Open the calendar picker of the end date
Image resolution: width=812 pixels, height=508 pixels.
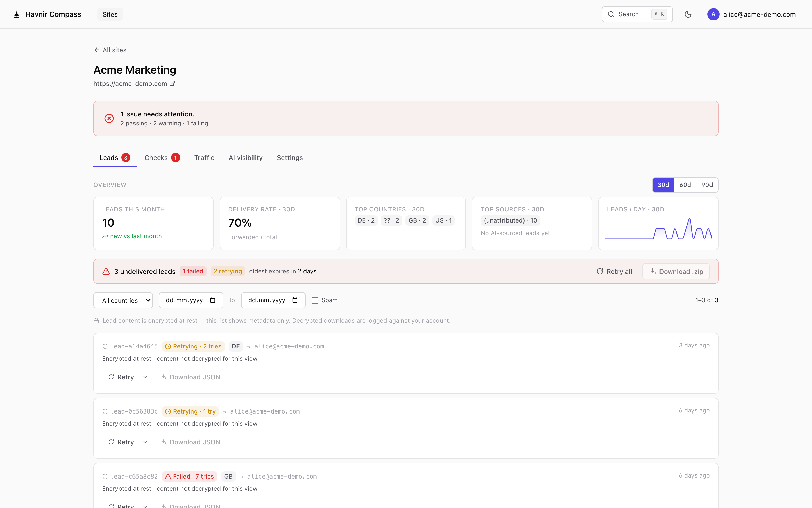[x=295, y=300]
